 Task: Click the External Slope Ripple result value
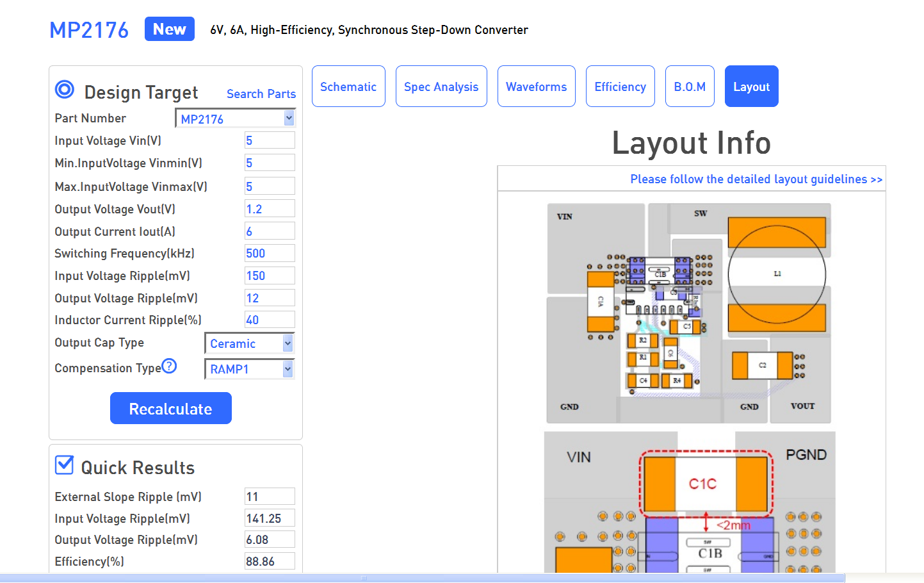click(x=270, y=497)
